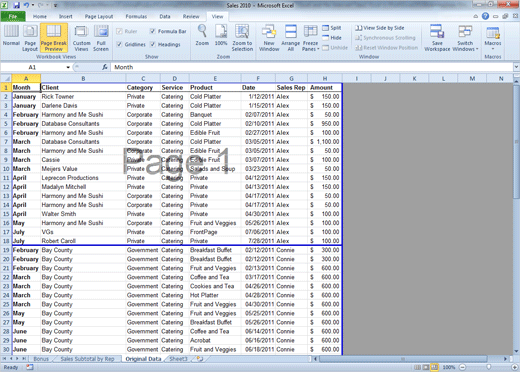Select row 19 header
Viewport: 520px width, 372px height.
6,250
